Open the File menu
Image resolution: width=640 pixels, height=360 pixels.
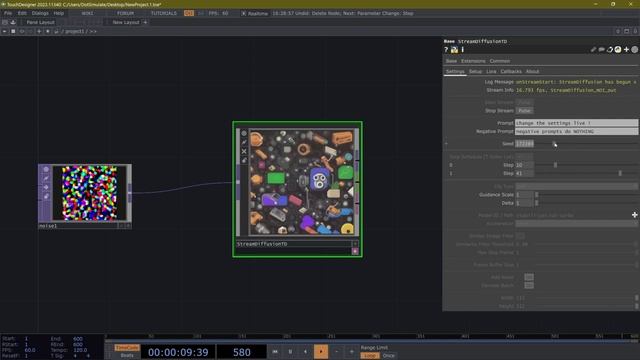click(x=8, y=13)
